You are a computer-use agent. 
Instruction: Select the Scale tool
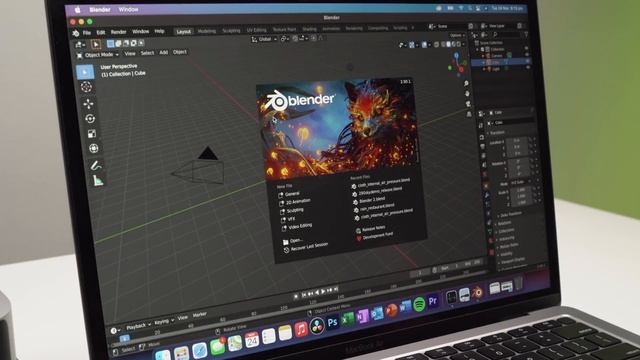[x=92, y=134]
